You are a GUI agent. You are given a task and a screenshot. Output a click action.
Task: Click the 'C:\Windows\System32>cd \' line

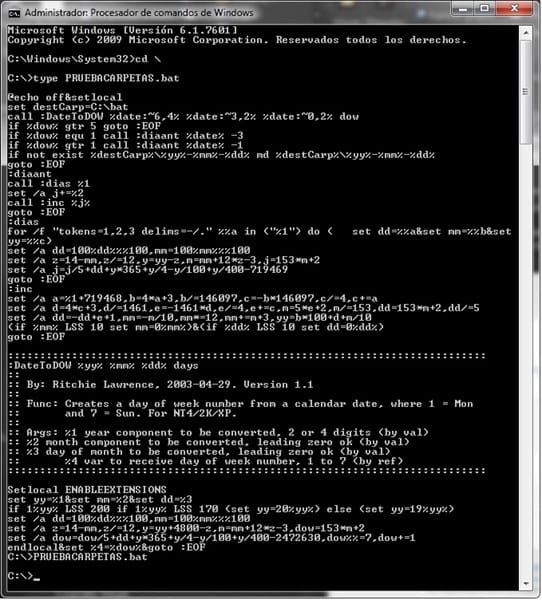point(84,59)
